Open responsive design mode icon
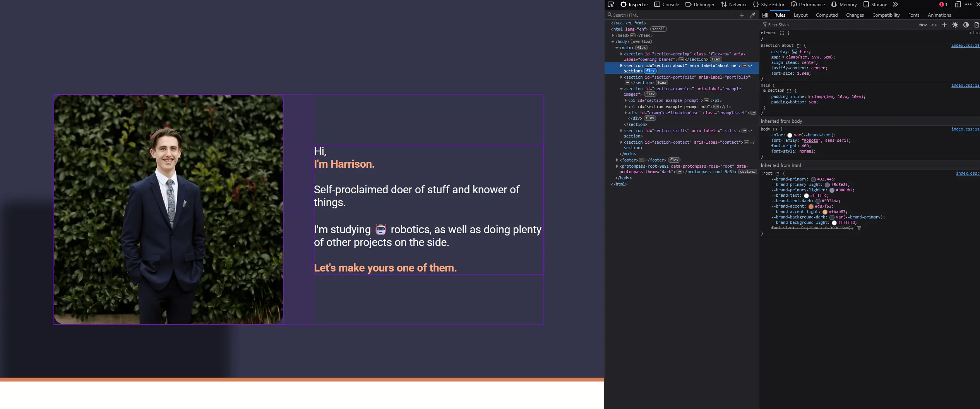Viewport: 980px width, 409px height. [x=958, y=5]
